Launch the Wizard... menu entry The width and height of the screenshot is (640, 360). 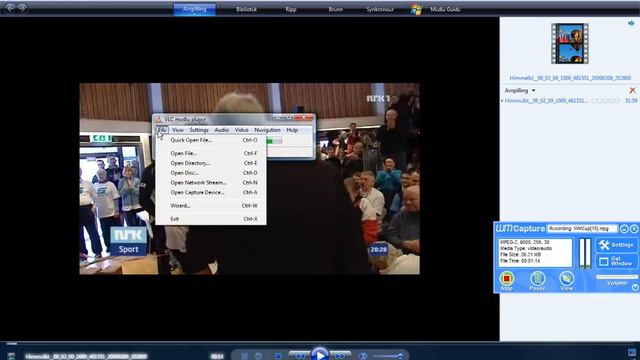tap(211, 206)
